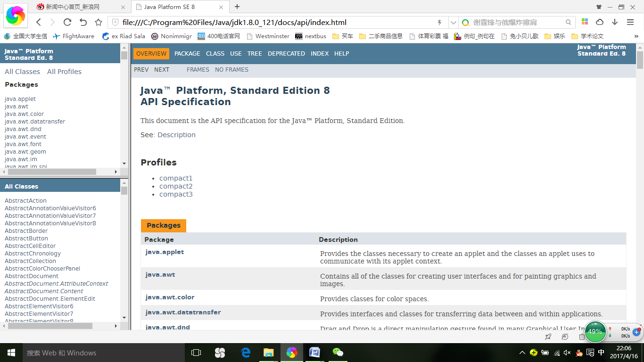Click the skin shirt icon in title bar
Image resolution: width=644 pixels, height=362 pixels.
[x=599, y=7]
